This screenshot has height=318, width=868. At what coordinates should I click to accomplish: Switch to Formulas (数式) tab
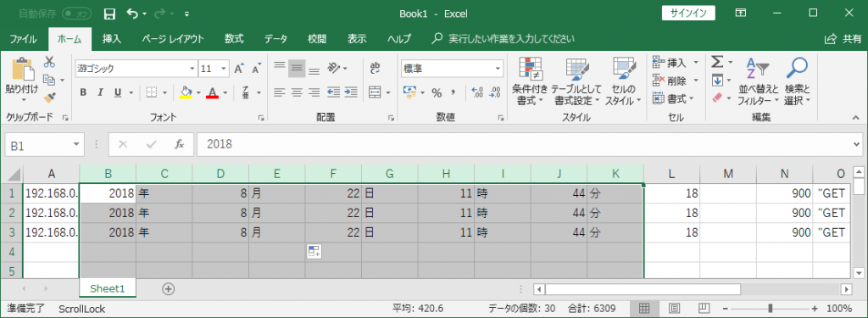[234, 39]
